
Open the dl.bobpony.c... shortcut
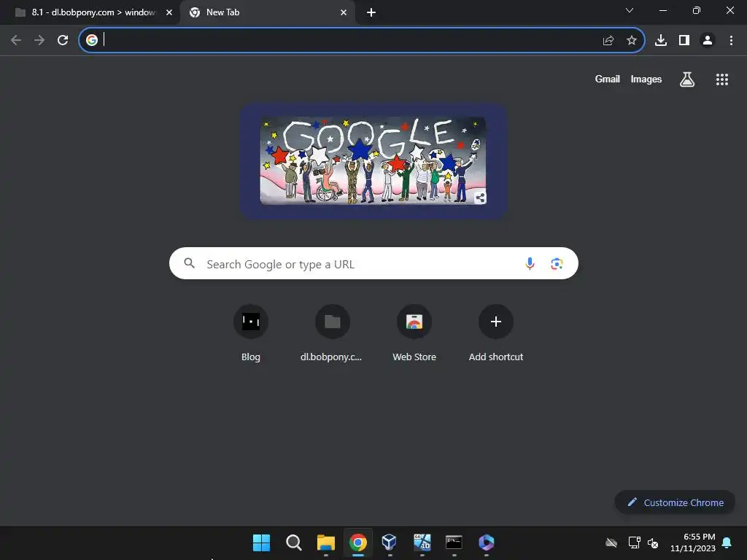[332, 333]
